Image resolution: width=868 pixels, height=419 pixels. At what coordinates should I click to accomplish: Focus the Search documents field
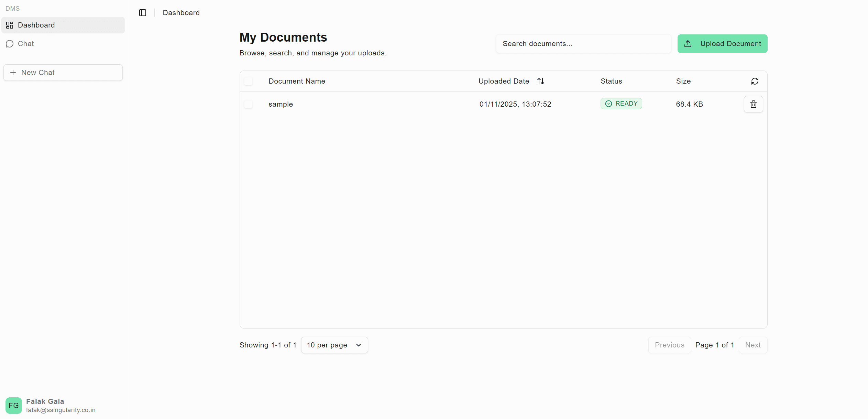(x=583, y=44)
